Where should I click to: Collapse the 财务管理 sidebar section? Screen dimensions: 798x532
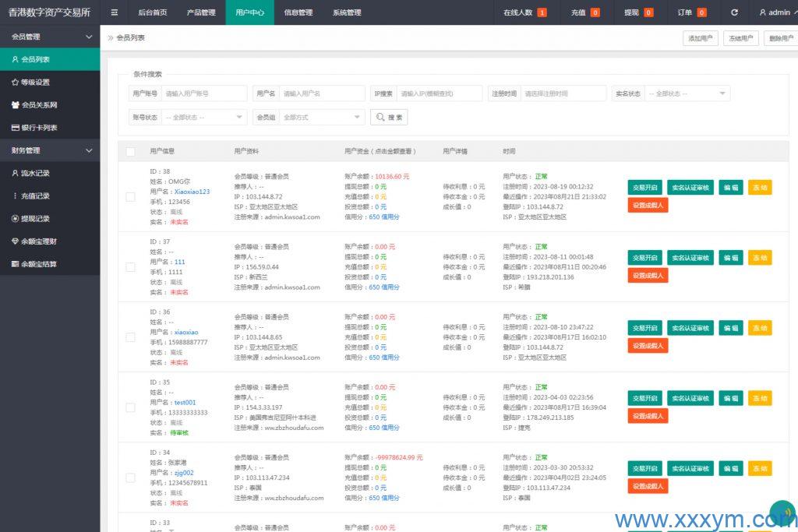click(x=89, y=150)
